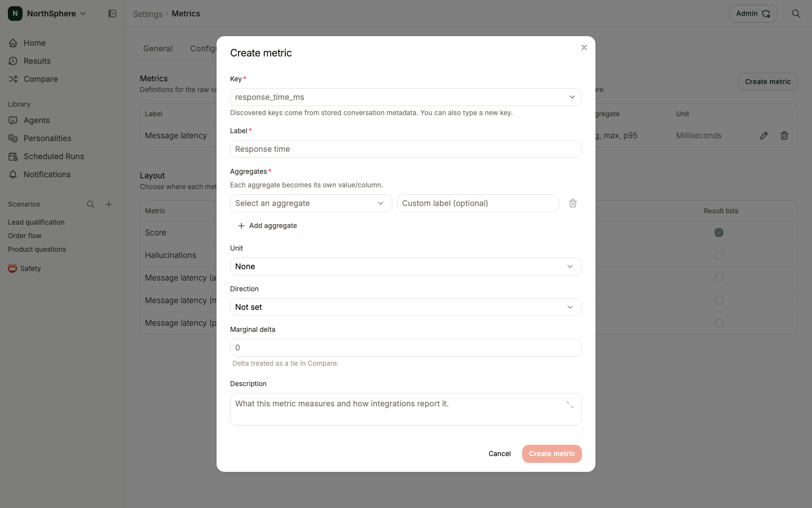812x508 pixels.
Task: Toggle Result lists checkbox in fourth layout row
Action: tap(719, 300)
